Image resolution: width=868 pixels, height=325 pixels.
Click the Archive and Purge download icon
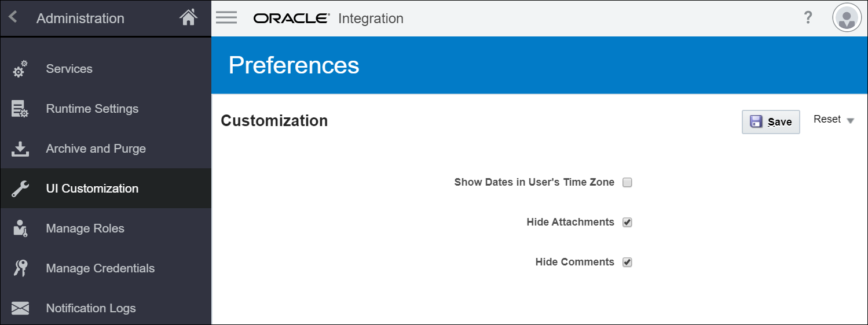(x=20, y=149)
